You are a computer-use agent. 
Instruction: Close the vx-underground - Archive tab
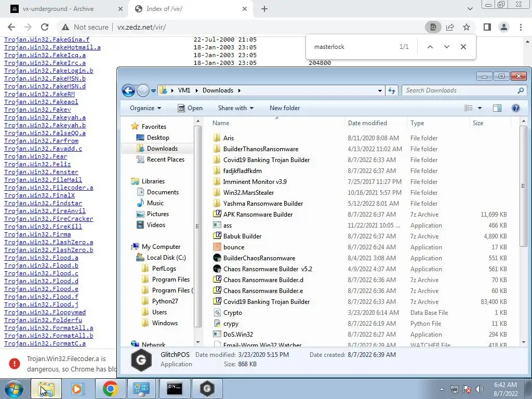pos(120,9)
